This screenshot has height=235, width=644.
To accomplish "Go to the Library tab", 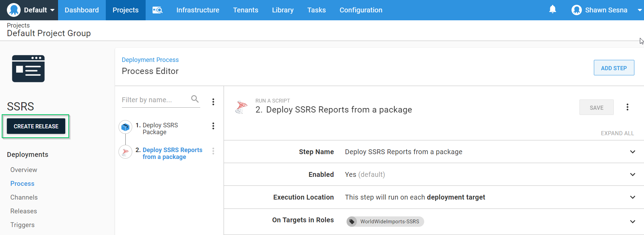I will tap(282, 10).
